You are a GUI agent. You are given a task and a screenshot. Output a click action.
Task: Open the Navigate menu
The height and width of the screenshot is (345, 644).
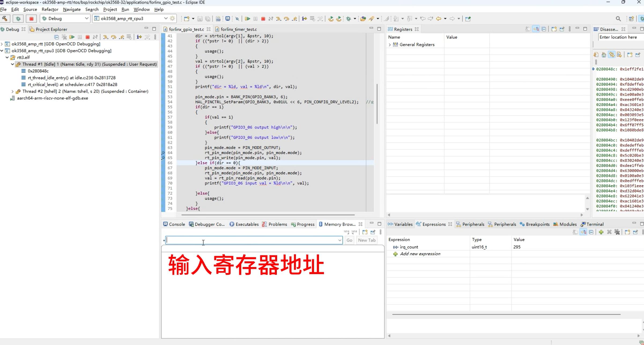click(x=72, y=9)
